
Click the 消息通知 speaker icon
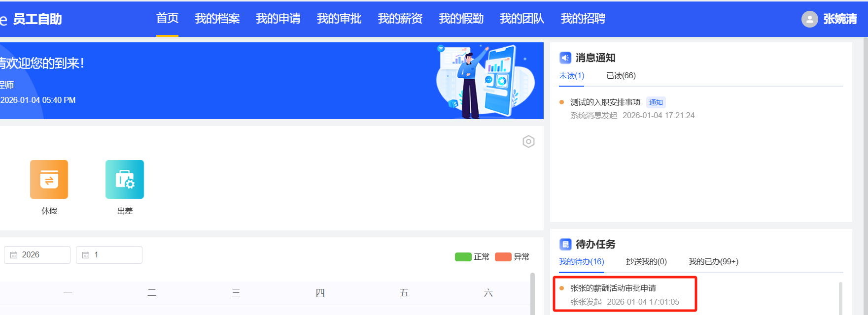coord(565,58)
